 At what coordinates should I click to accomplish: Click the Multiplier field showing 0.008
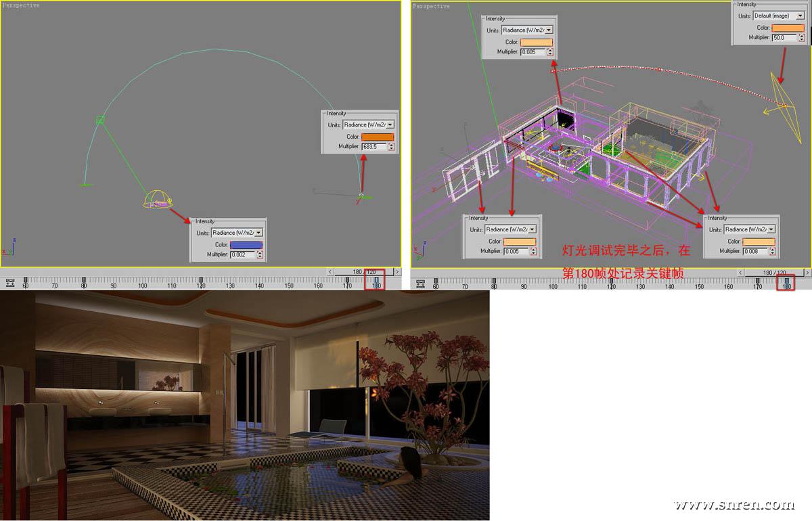coord(755,251)
